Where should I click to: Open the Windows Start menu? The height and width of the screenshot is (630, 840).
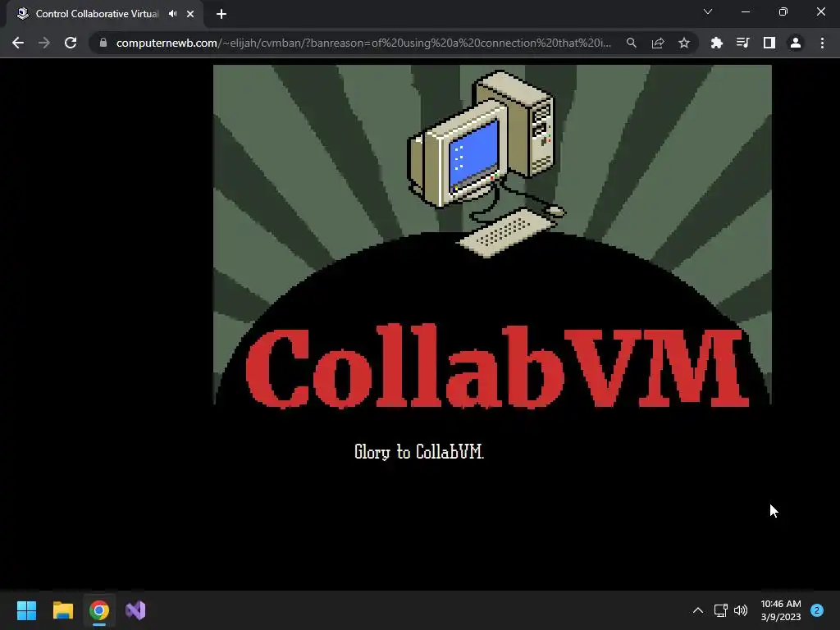(x=26, y=610)
